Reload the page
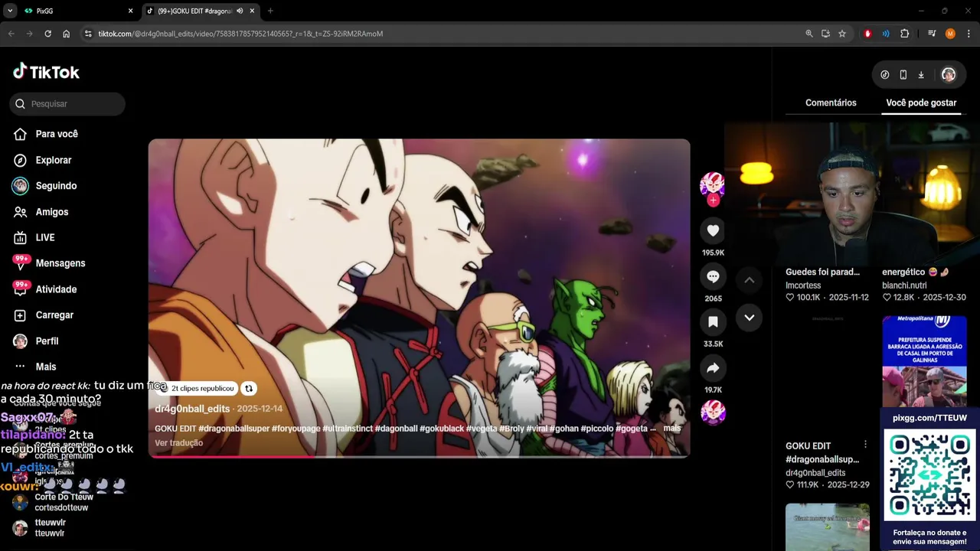 point(47,34)
